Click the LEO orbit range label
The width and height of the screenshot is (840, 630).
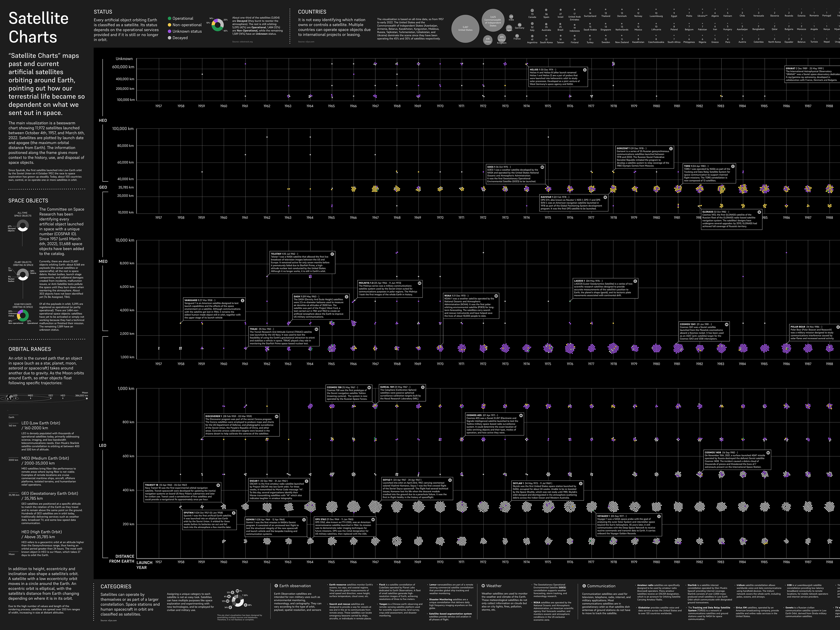point(103,445)
